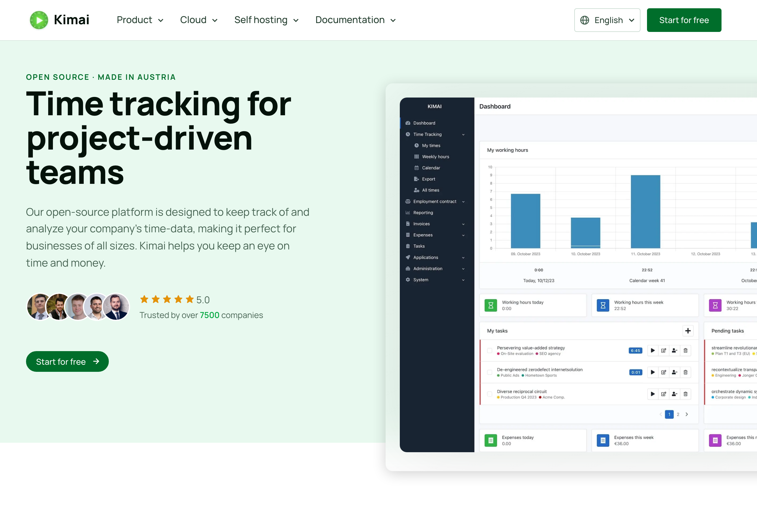The width and height of the screenshot is (757, 532).
Task: Click the plus icon in My tasks
Action: [688, 331]
